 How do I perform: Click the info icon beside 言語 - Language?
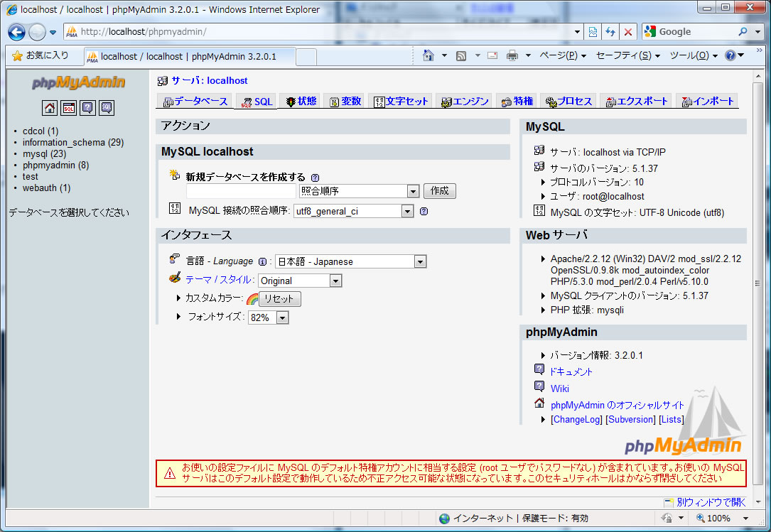coord(262,261)
